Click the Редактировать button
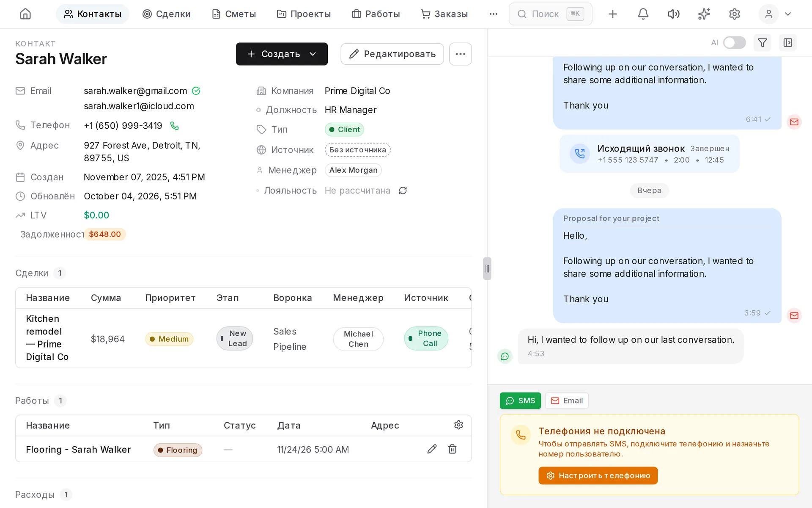Screen dimensions: 812x508 pos(392,54)
